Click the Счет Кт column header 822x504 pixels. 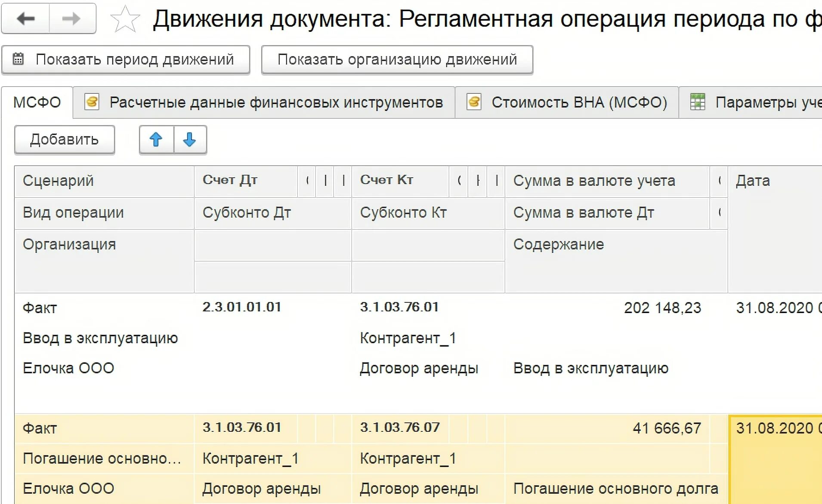tap(400, 181)
